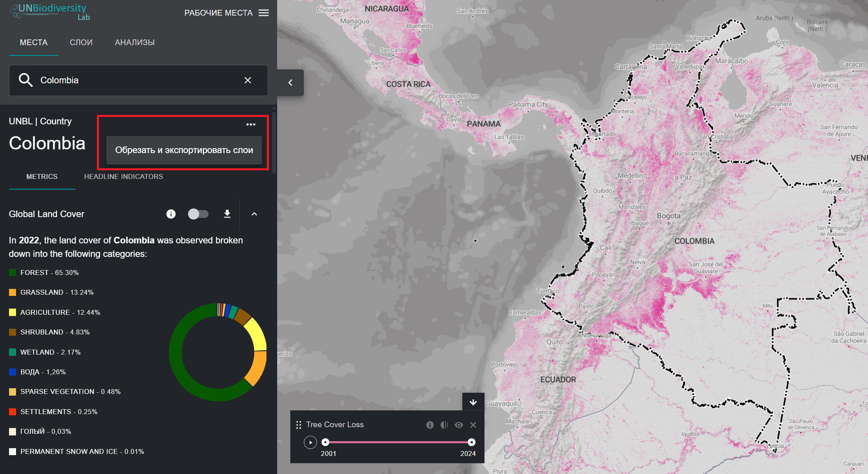
Task: Hide Tree Cover Loss with eye icon
Action: 459,425
